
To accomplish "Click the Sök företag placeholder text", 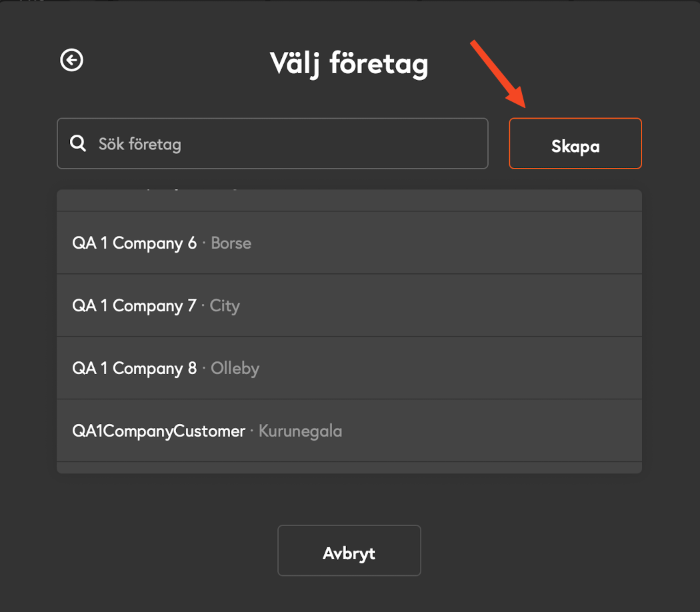I will (140, 144).
